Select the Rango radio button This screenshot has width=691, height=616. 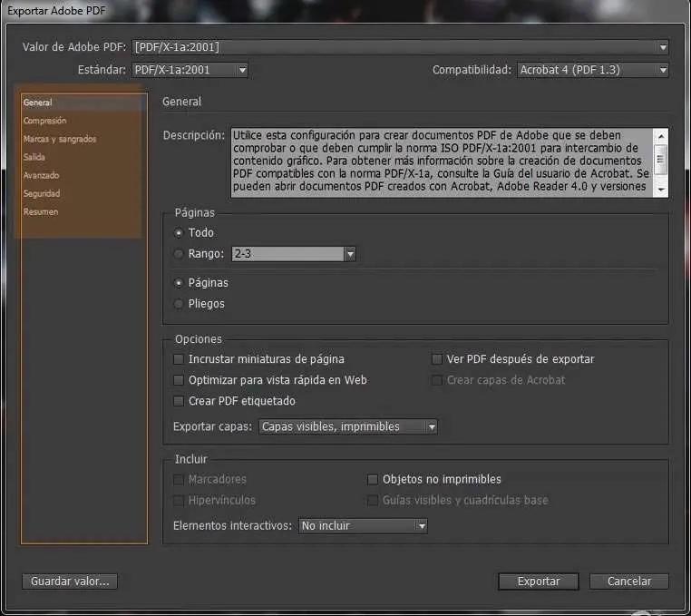pos(179,254)
